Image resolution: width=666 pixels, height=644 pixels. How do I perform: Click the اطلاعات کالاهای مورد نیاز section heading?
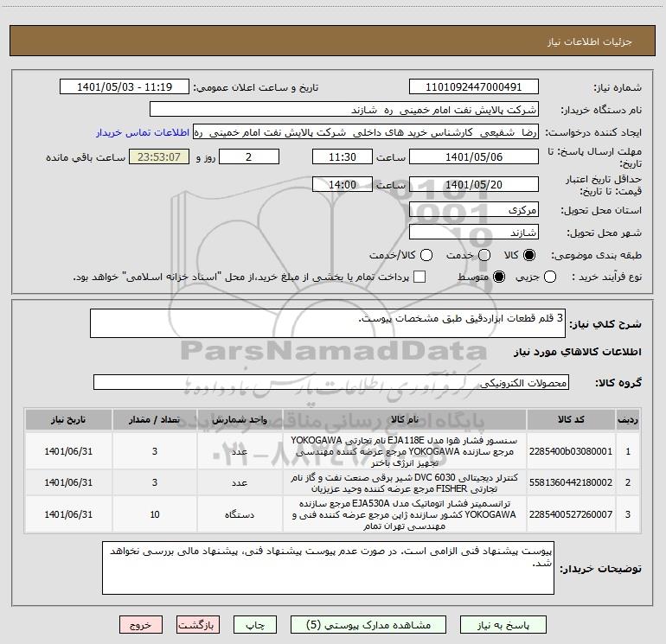click(x=578, y=352)
